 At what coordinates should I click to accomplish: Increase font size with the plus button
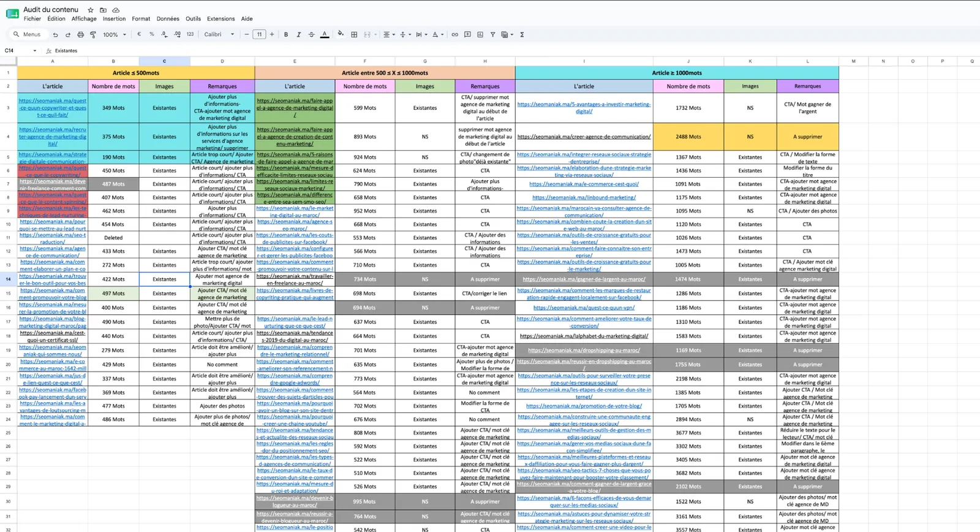(x=272, y=35)
